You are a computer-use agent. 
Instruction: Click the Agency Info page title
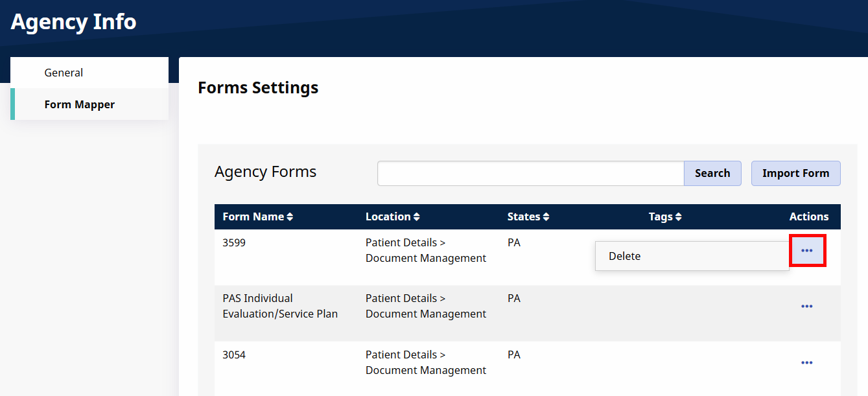pyautogui.click(x=73, y=21)
